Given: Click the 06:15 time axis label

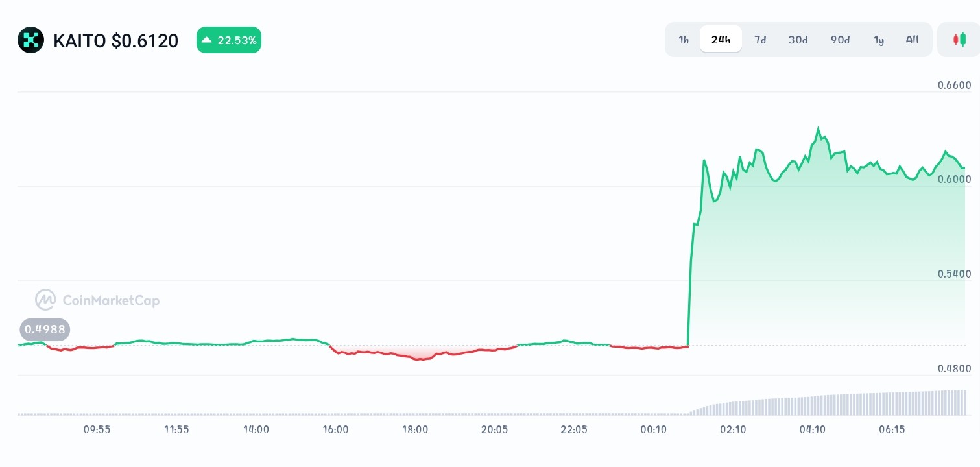Looking at the screenshot, I should tap(892, 429).
